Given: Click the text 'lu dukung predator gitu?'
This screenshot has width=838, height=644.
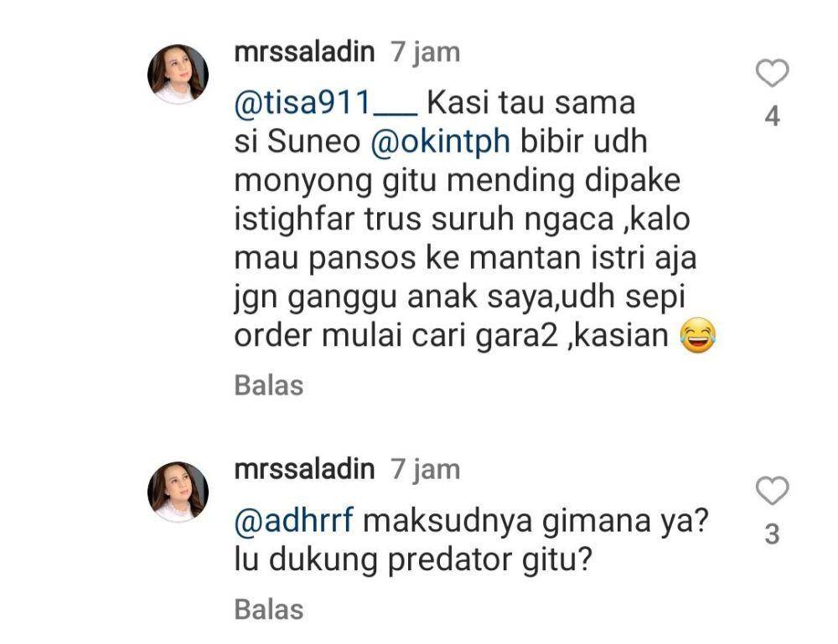Looking at the screenshot, I should click(413, 559).
